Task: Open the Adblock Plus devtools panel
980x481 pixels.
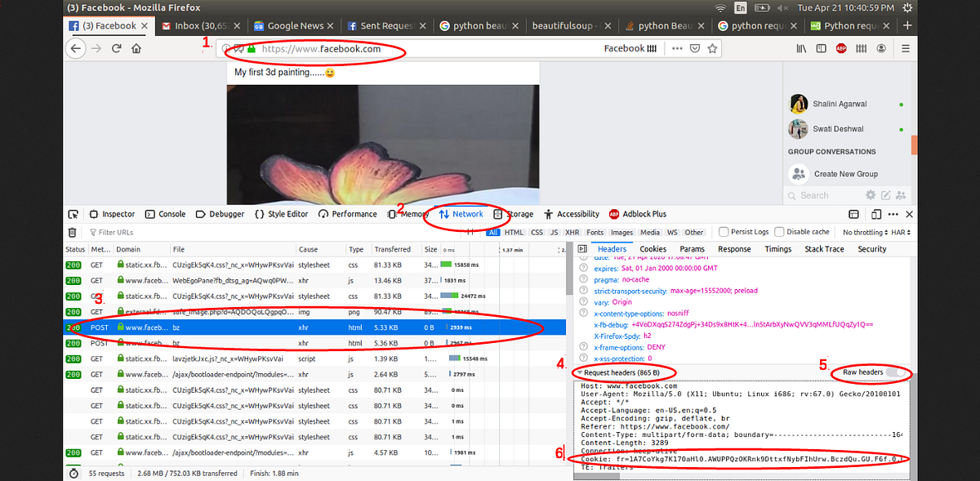Action: point(638,214)
